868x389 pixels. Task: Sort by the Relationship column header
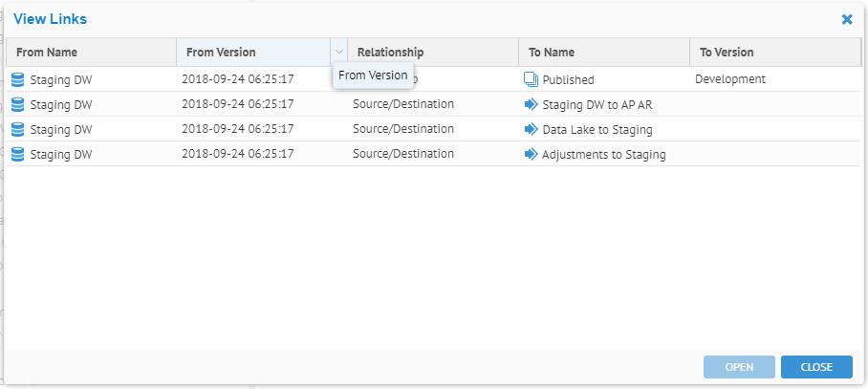[390, 53]
